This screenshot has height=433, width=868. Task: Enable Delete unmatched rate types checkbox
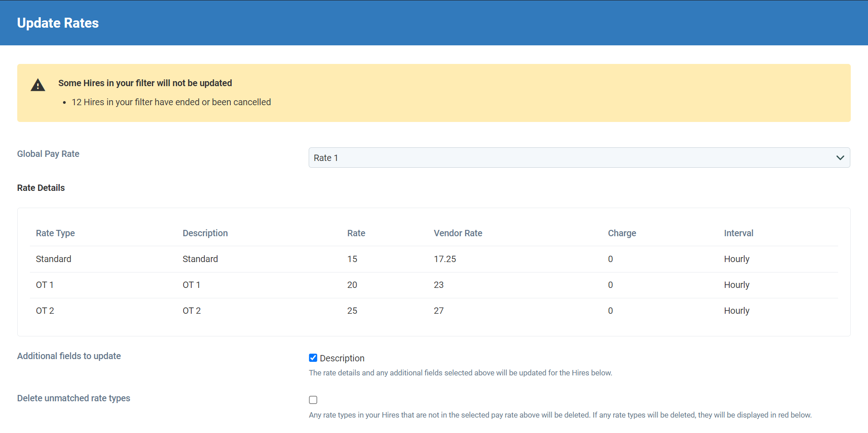coord(313,400)
